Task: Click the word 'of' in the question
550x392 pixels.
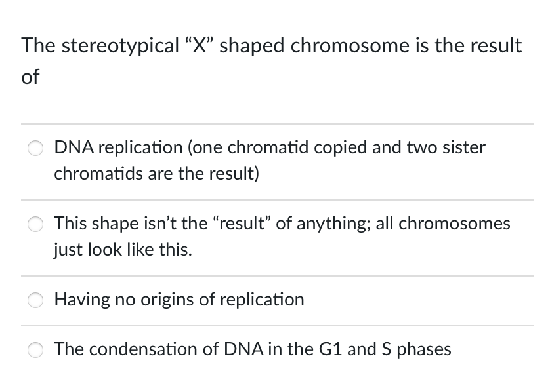Action: (x=30, y=77)
